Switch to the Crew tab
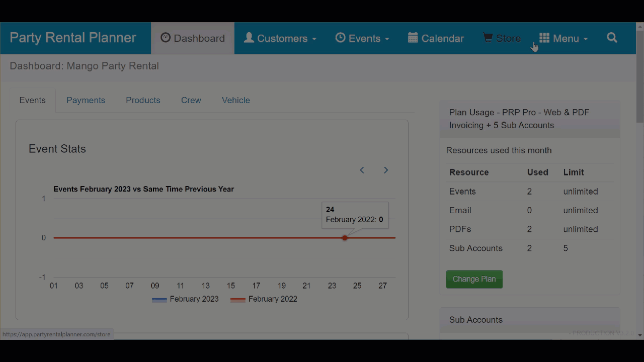 (x=191, y=100)
